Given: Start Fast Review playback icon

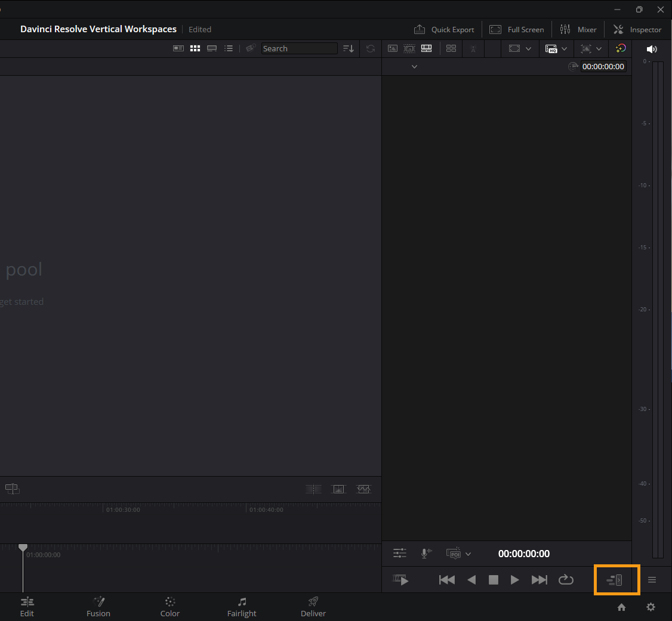Looking at the screenshot, I should (x=400, y=580).
